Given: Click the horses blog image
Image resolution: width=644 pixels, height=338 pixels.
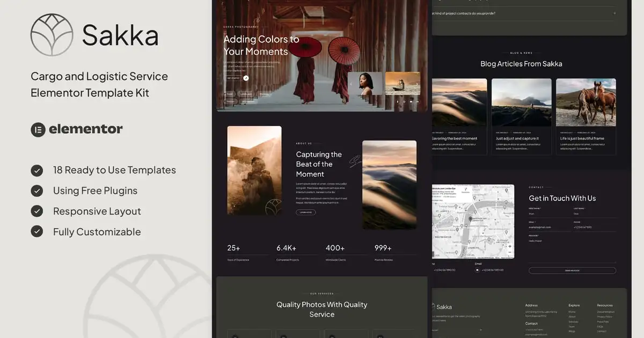Looking at the screenshot, I should (586, 102).
